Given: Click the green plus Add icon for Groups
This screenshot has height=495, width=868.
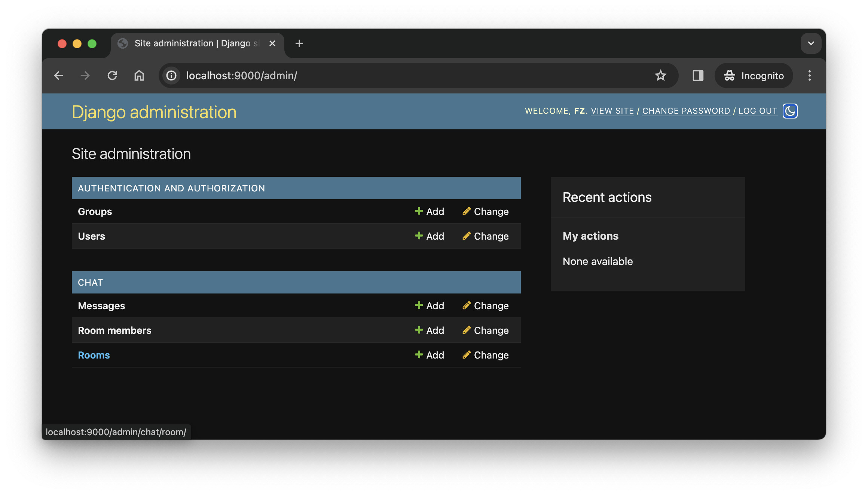Looking at the screenshot, I should pyautogui.click(x=419, y=211).
